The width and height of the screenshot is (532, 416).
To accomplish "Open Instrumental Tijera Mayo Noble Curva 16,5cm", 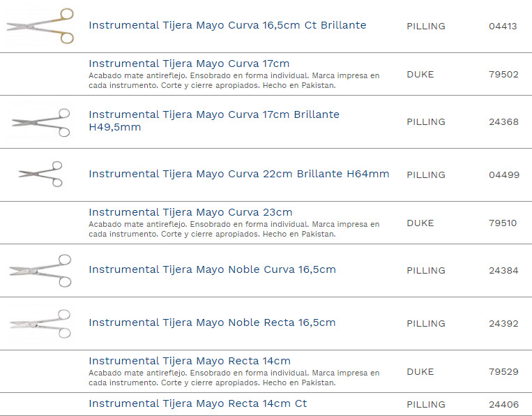I will click(x=212, y=269).
